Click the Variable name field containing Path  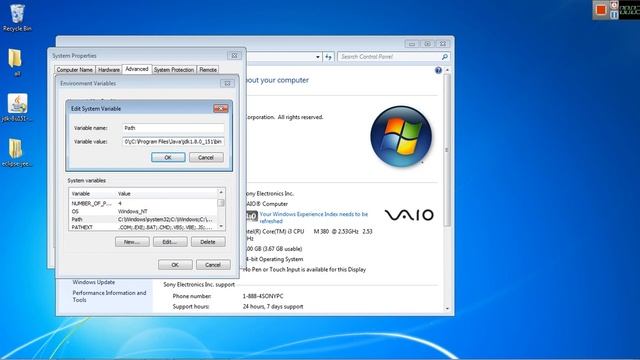(x=173, y=128)
